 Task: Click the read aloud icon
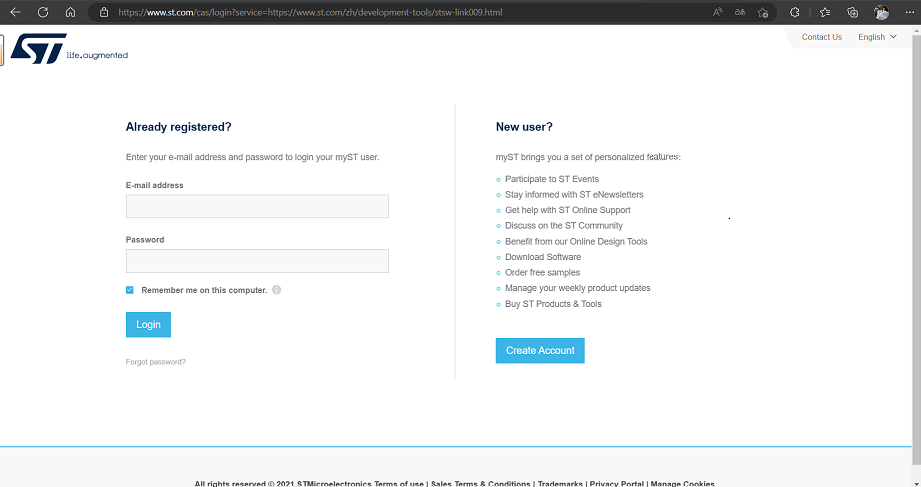tap(717, 12)
